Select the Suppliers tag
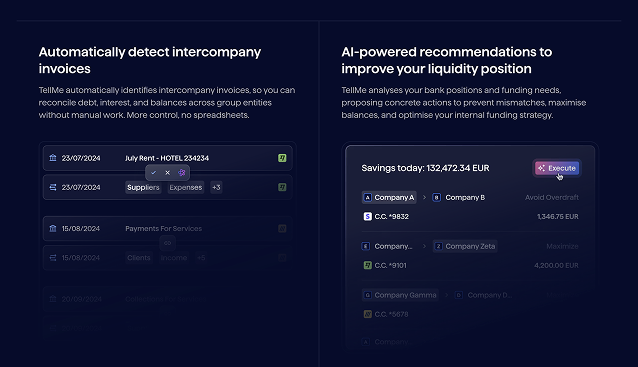This screenshot has width=638, height=367. pos(143,188)
